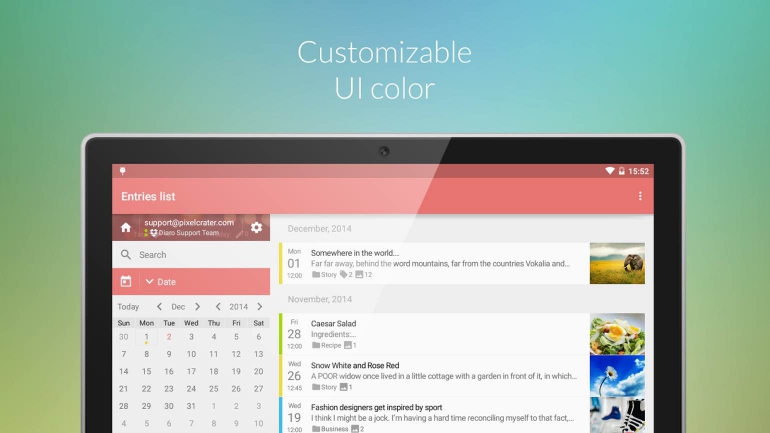Go back one year before 2014
The width and height of the screenshot is (770, 433).
pyautogui.click(x=218, y=307)
